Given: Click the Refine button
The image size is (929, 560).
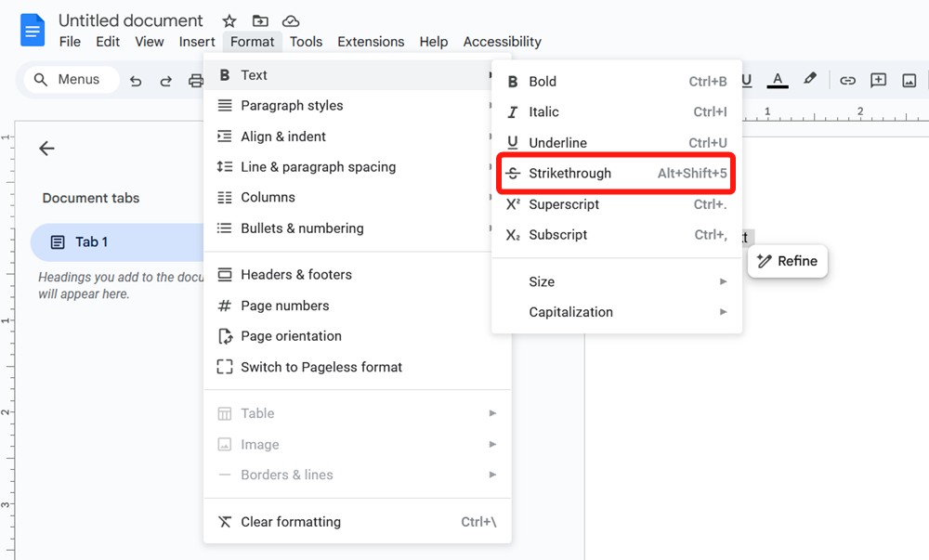Looking at the screenshot, I should (x=787, y=261).
